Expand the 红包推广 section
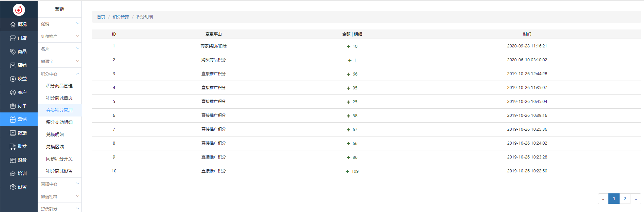The image size is (644, 212). tap(59, 36)
